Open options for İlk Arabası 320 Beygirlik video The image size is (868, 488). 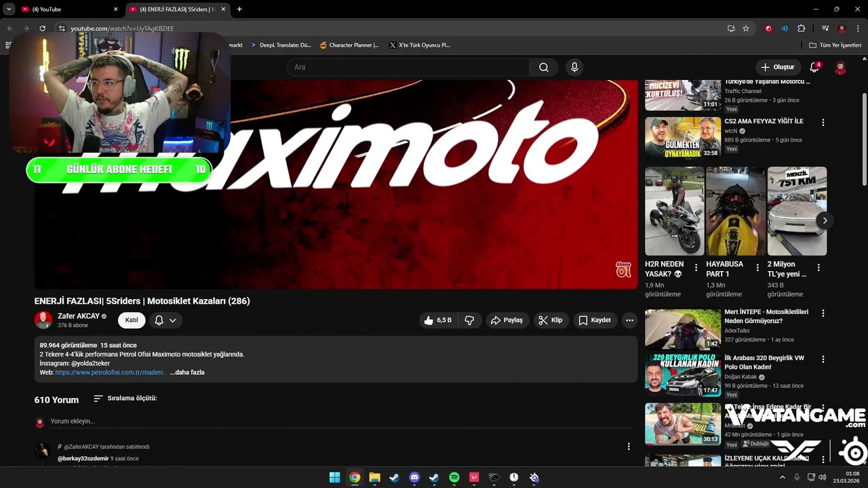(823, 359)
